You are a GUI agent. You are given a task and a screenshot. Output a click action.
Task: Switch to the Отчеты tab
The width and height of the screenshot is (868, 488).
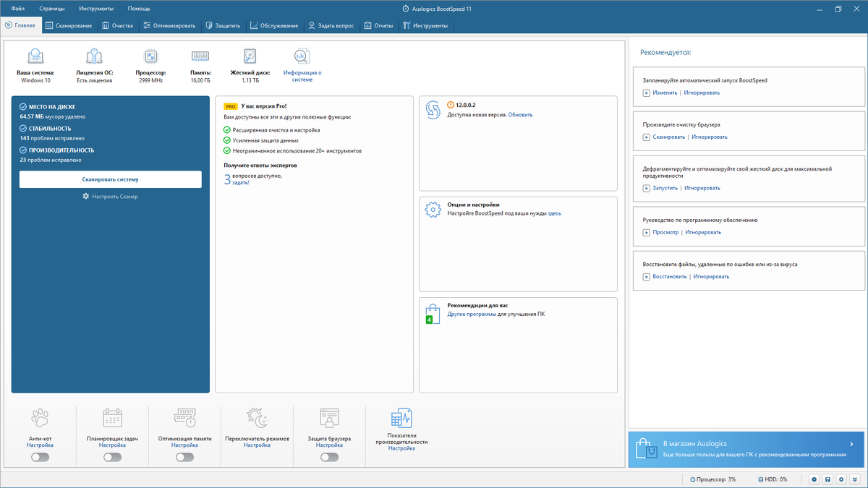tap(379, 25)
